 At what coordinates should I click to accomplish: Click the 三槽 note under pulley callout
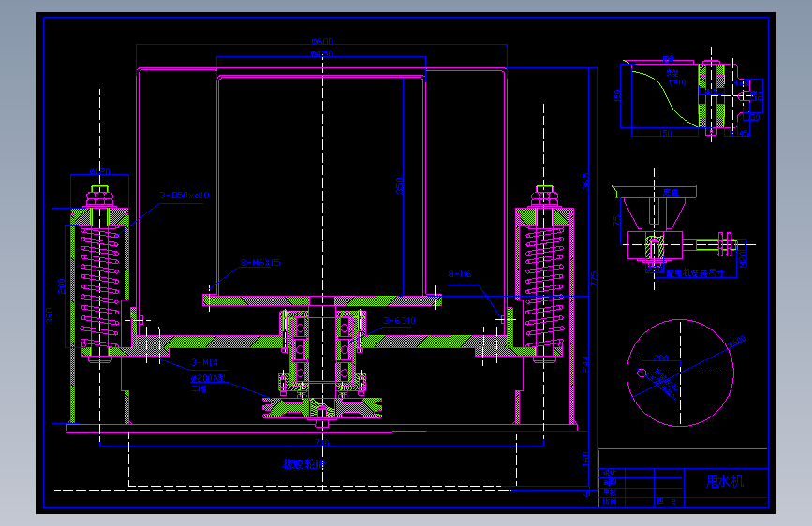[199, 388]
